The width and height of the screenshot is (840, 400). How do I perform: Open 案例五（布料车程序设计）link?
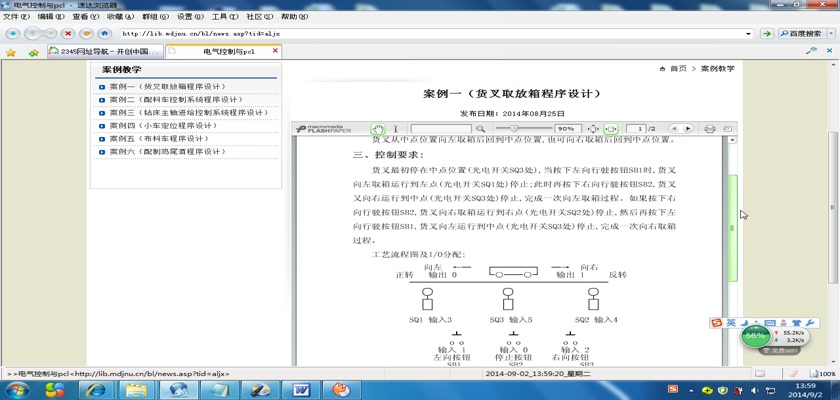coord(159,138)
